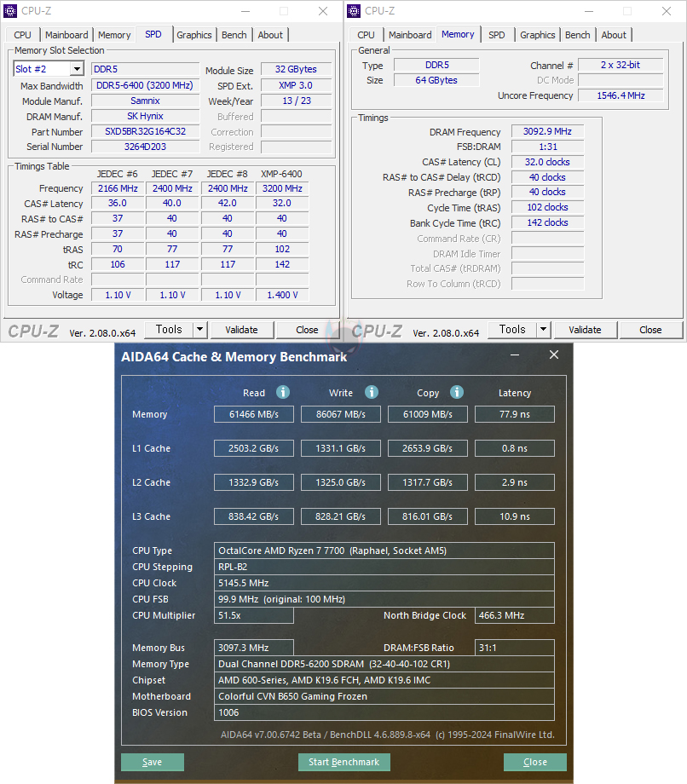Minimize the left CPU-Z window
This screenshot has height=784, width=687.
coord(245,11)
